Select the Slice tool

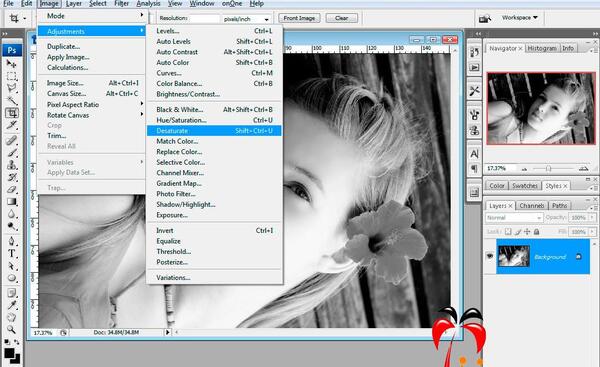pyautogui.click(x=11, y=125)
